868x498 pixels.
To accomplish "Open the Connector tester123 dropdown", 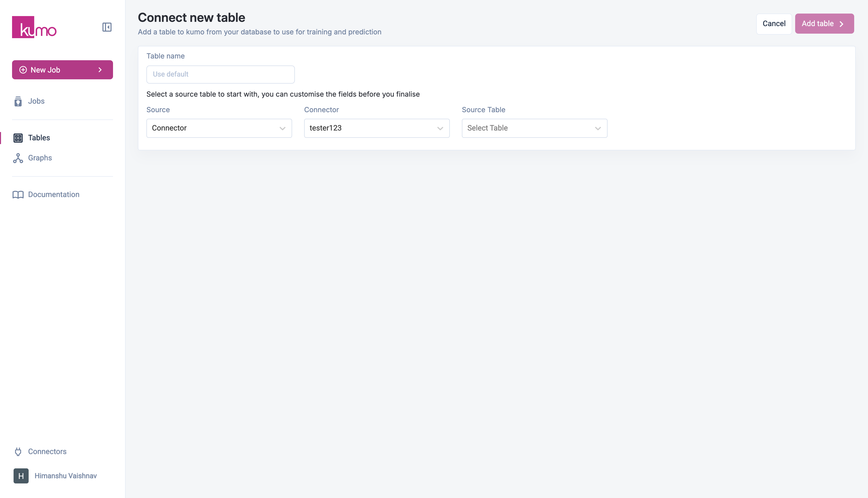I will pyautogui.click(x=377, y=128).
